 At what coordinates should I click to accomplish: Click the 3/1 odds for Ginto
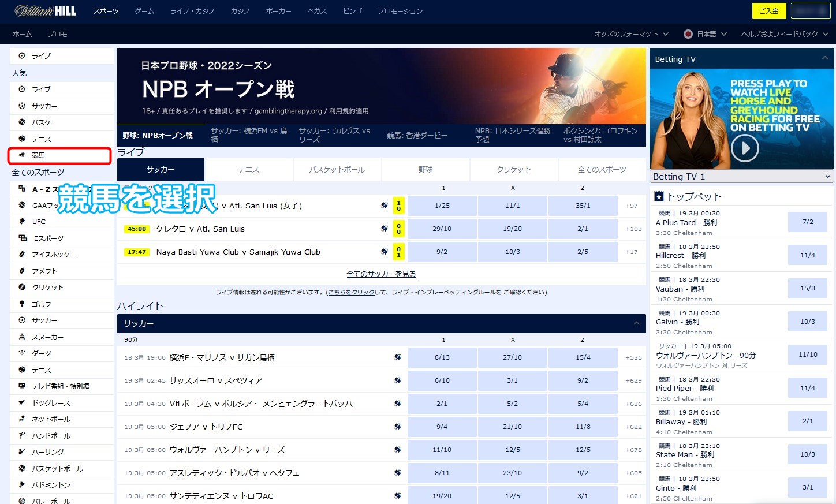808,487
